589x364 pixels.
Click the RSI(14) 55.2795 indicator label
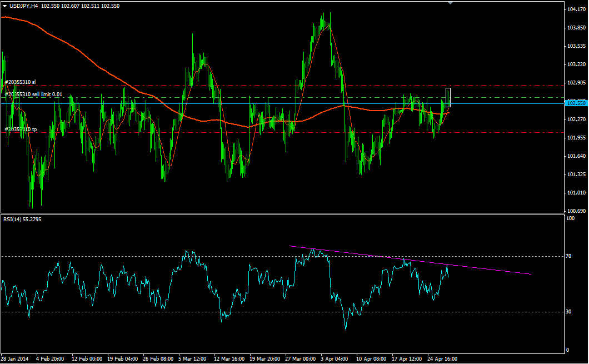click(22, 219)
